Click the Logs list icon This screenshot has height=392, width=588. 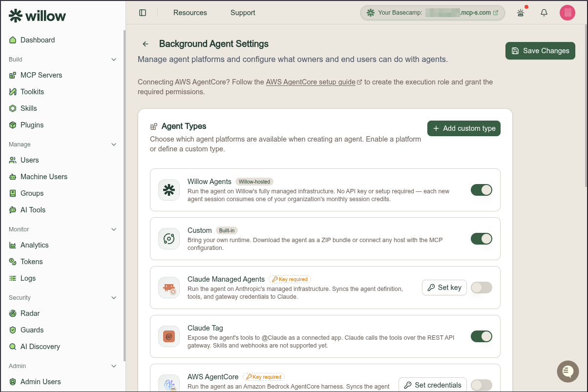click(x=13, y=278)
